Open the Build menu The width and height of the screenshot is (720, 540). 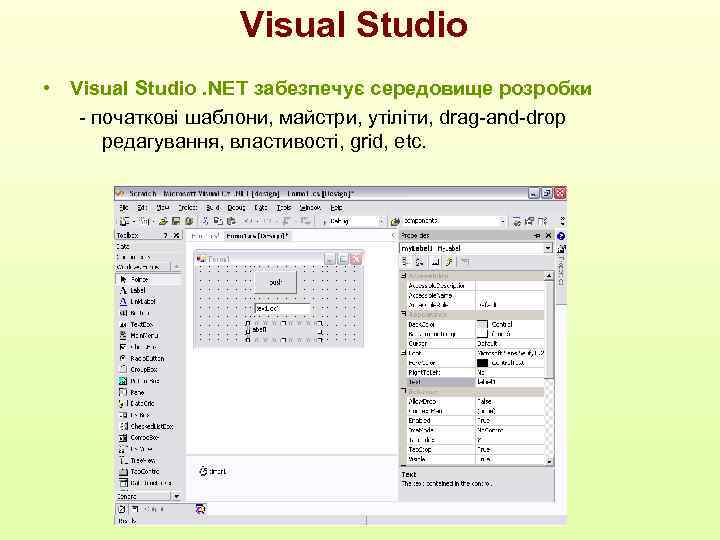213,208
